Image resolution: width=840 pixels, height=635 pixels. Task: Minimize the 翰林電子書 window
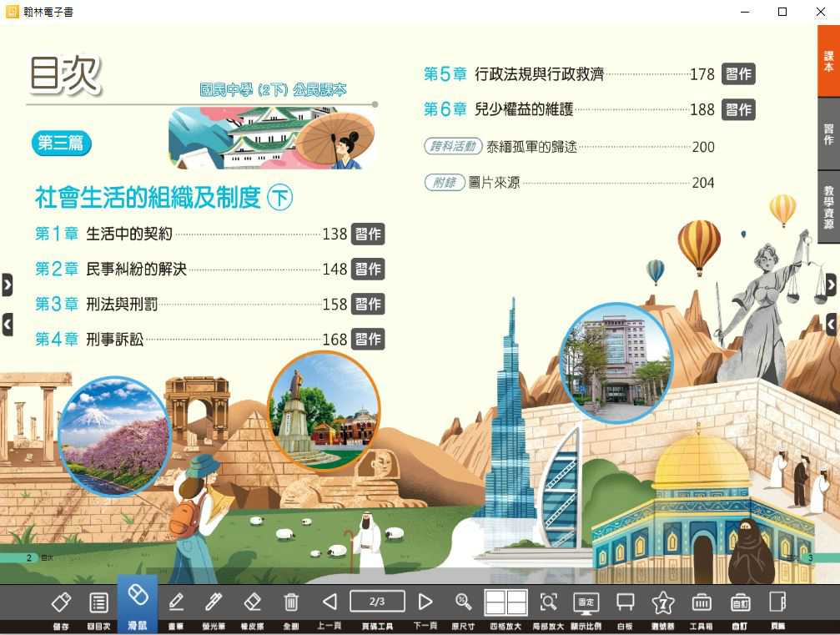[x=744, y=11]
